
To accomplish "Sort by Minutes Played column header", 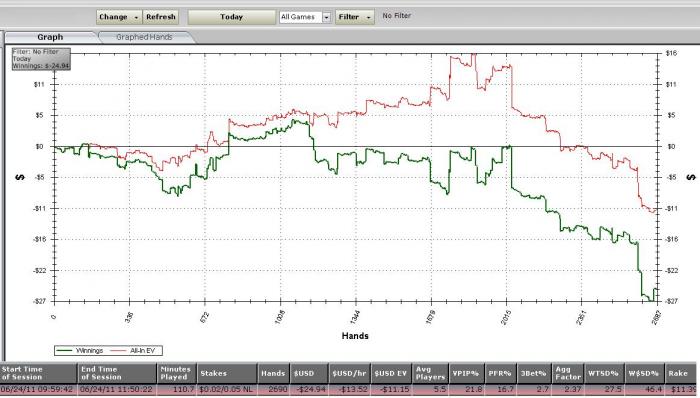I will 177,373.
